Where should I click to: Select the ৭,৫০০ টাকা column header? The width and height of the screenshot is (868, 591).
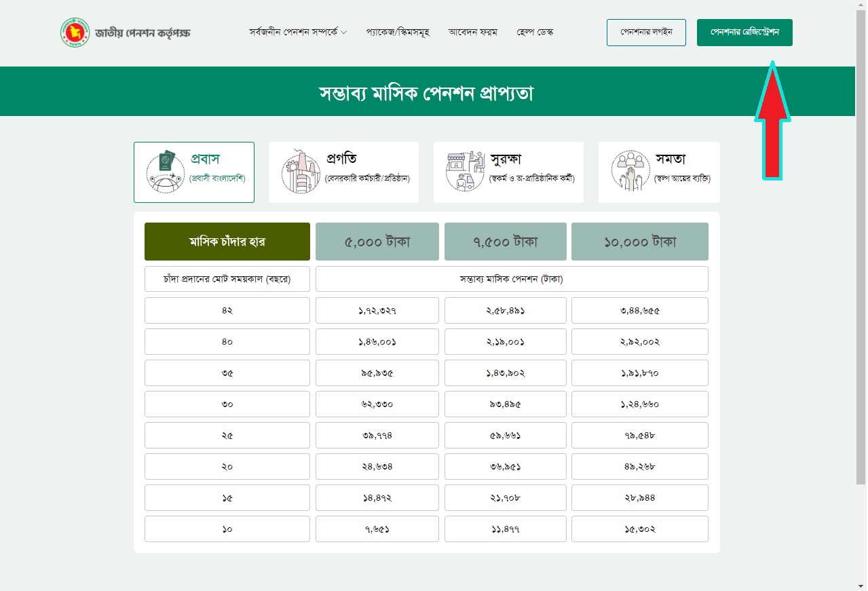pos(506,242)
